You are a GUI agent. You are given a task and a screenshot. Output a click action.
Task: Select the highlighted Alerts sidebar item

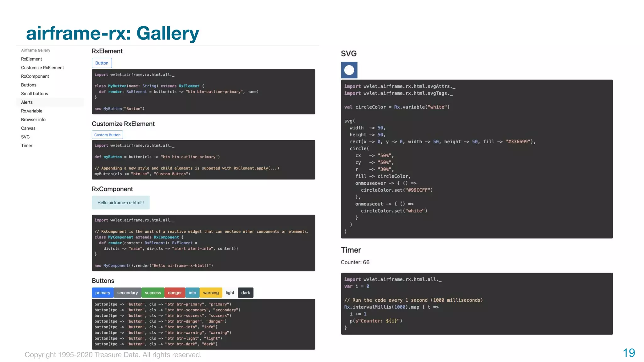[x=27, y=102]
